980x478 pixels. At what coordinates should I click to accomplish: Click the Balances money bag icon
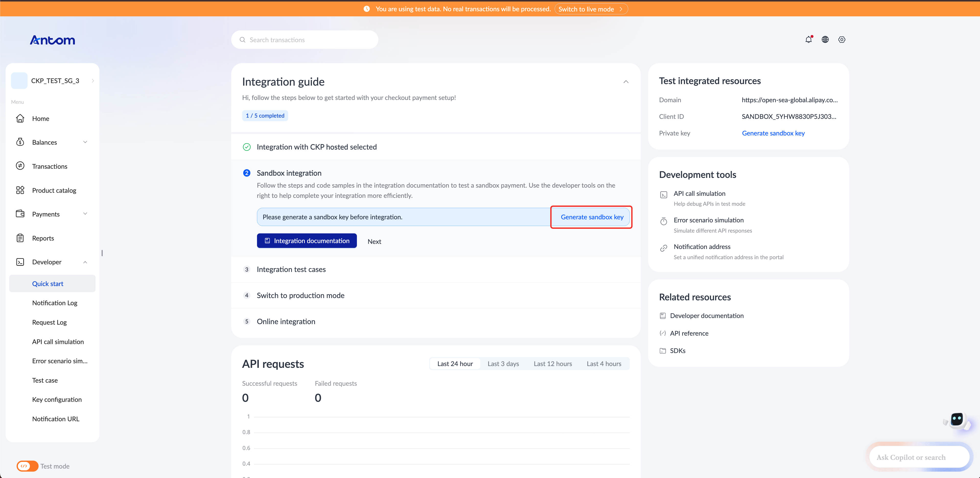tap(20, 142)
